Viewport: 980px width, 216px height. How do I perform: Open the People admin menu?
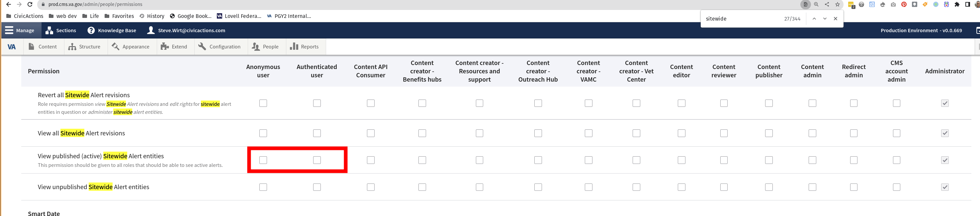point(266,47)
